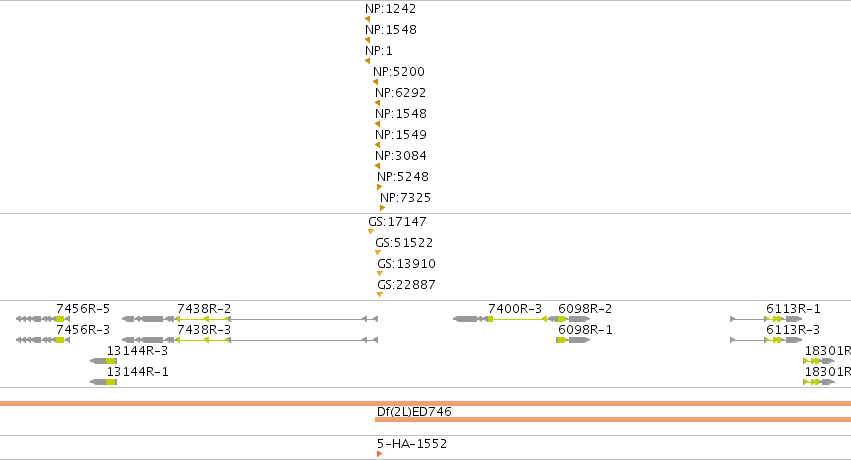Select the 13144R-3 gene model
The height and width of the screenshot is (460, 851).
[x=103, y=361]
